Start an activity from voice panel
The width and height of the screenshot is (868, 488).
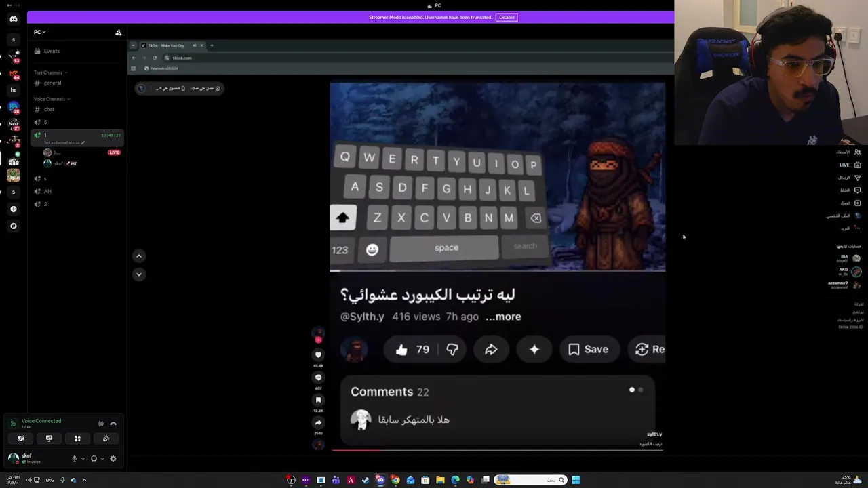(77, 439)
